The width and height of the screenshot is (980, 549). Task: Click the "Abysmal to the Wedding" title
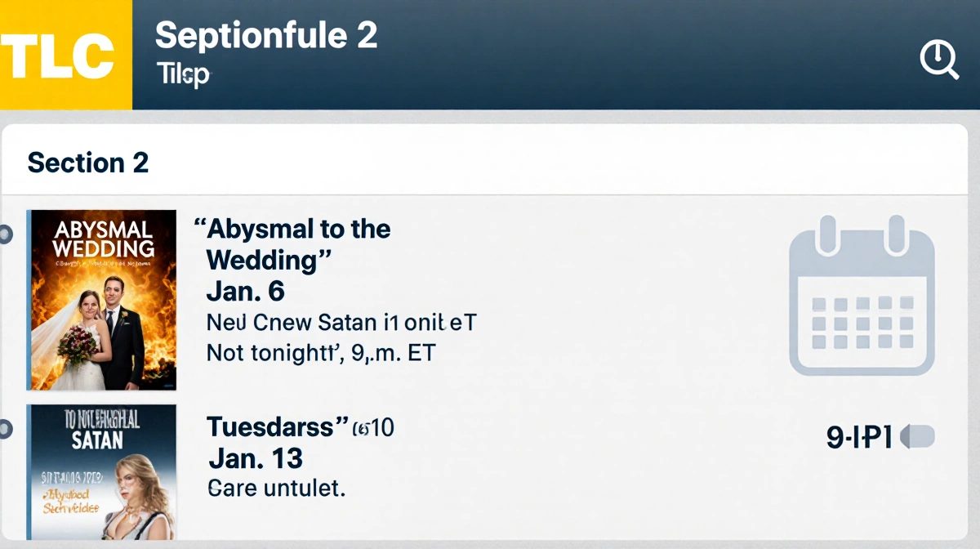[294, 244]
